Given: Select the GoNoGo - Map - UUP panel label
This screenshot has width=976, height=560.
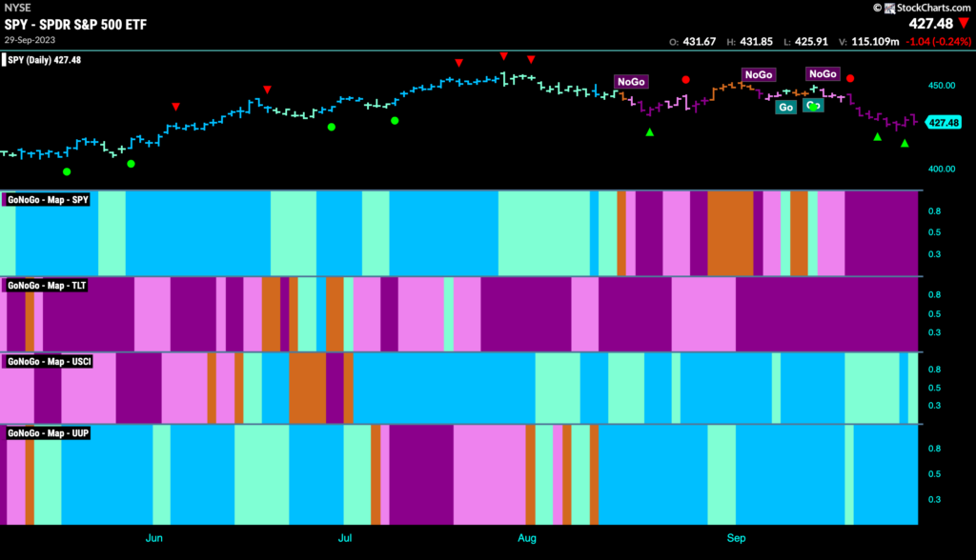Looking at the screenshot, I should tap(48, 433).
